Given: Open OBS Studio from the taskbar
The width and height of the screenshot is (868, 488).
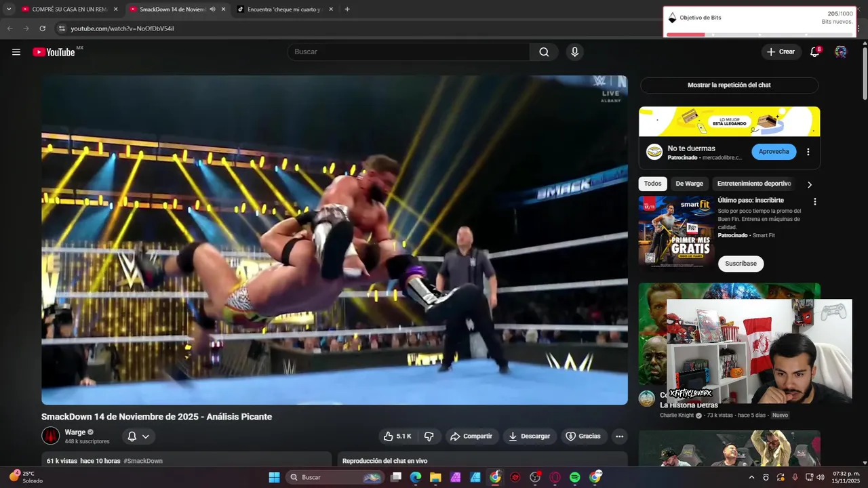Looking at the screenshot, I should pos(535,477).
